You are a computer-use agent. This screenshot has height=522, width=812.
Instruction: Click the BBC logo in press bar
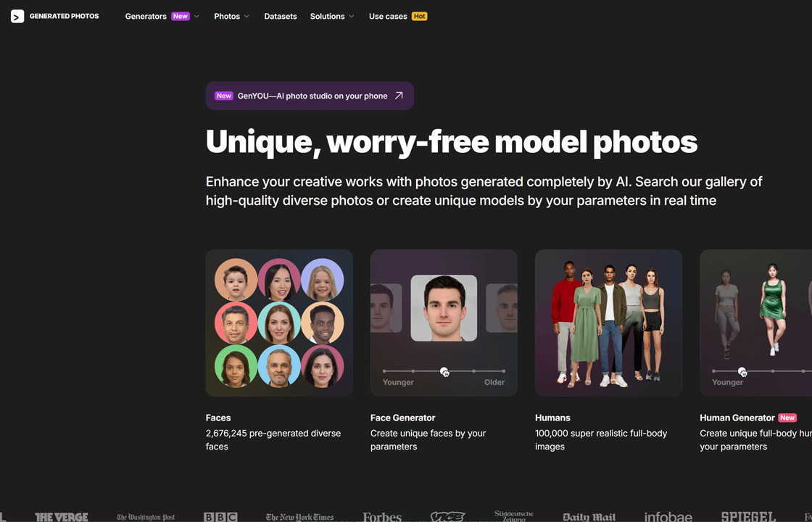coord(220,517)
